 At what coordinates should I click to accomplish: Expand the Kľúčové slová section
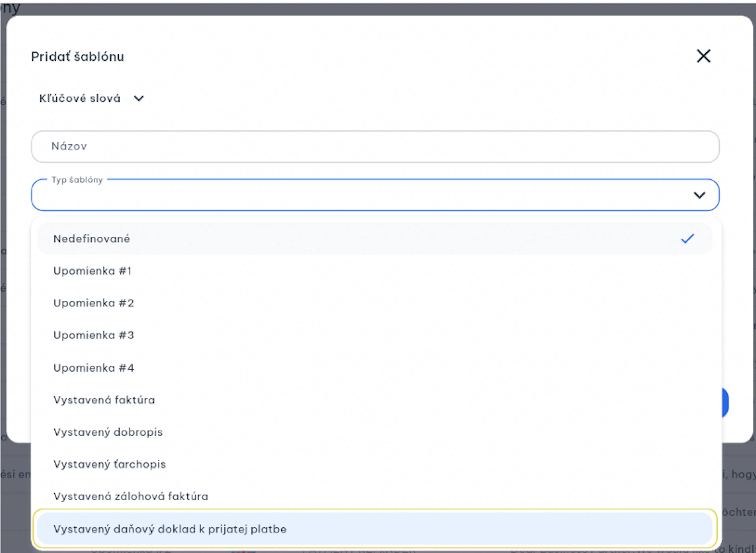pyautogui.click(x=91, y=98)
